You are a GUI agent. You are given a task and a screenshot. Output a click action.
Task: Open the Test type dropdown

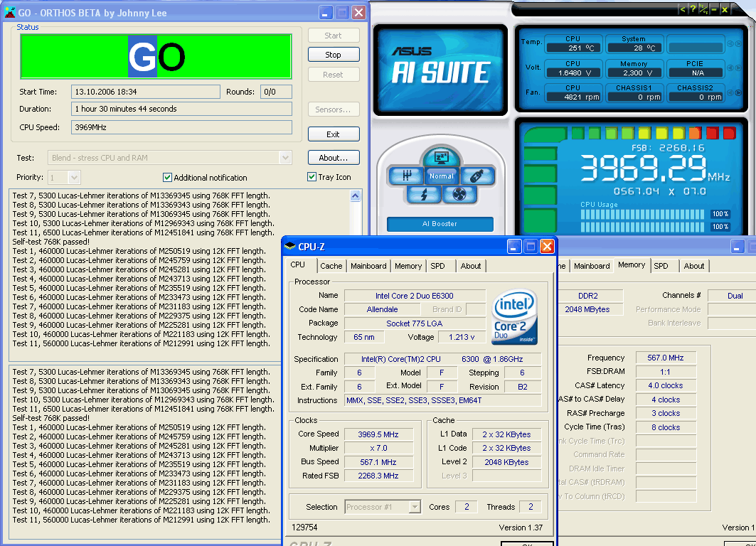click(x=285, y=158)
